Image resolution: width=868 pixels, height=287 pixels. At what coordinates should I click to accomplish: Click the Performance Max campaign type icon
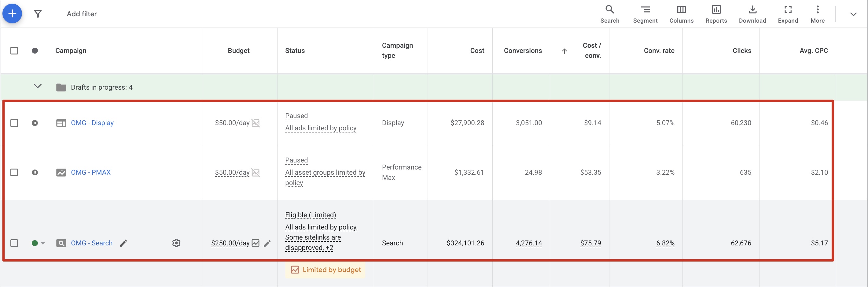click(x=61, y=172)
